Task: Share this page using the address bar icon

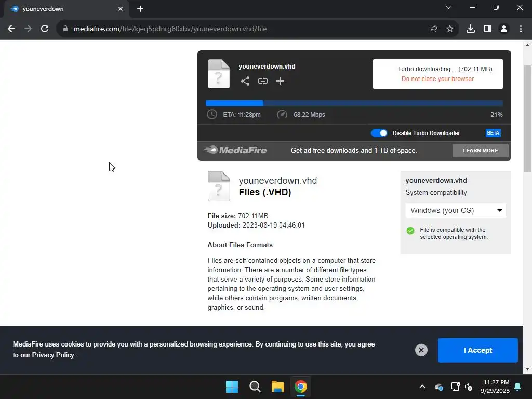Action: tap(433, 29)
